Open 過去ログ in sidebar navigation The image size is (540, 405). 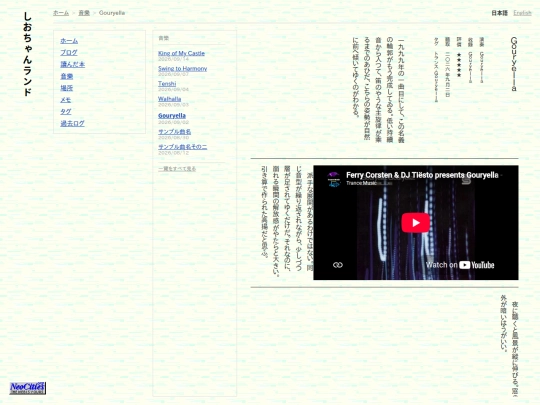coord(72,123)
